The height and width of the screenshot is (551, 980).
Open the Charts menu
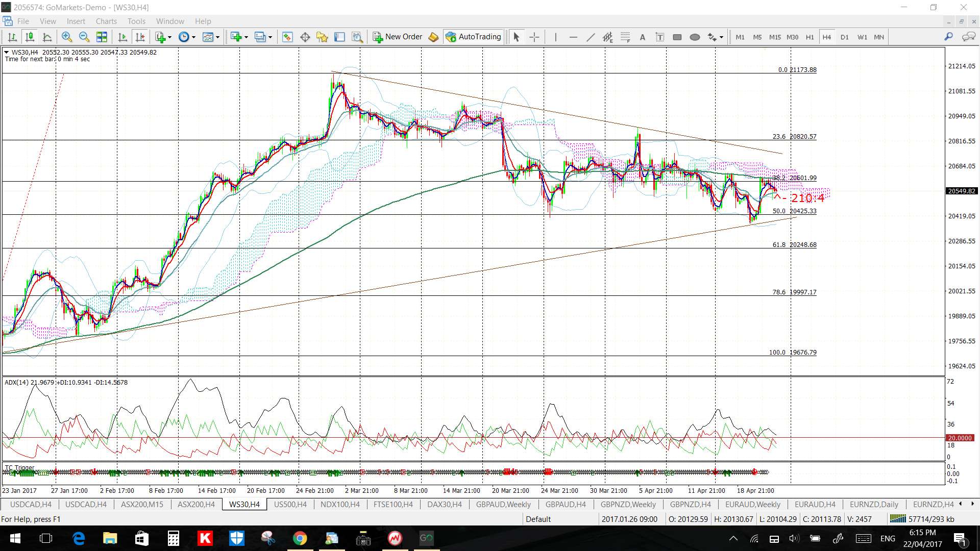point(106,21)
